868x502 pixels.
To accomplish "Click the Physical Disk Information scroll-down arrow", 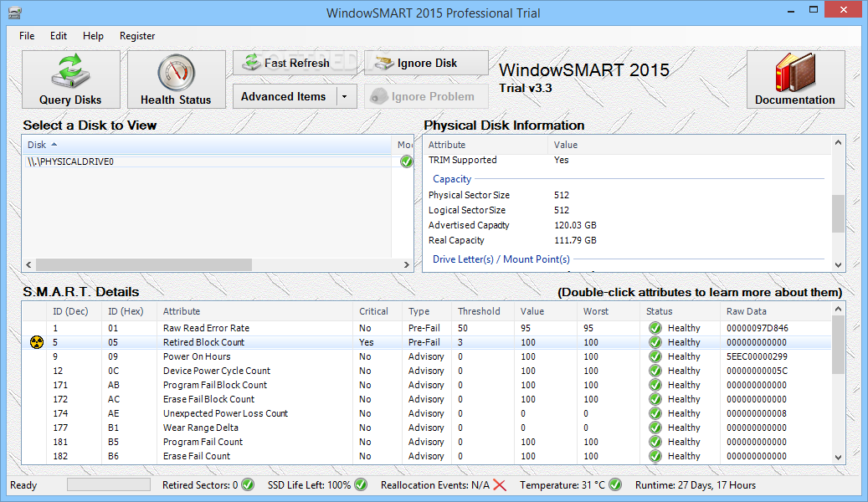I will tap(838, 265).
